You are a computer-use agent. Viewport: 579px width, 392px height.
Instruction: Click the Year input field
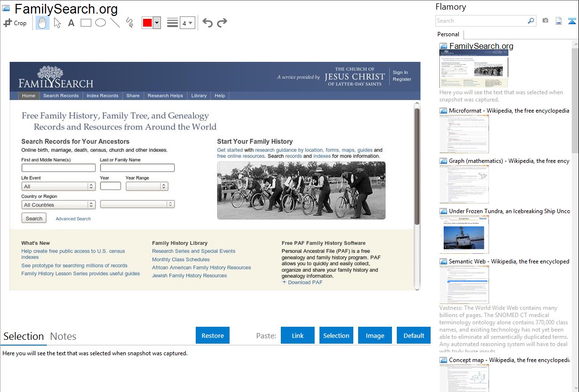tap(110, 186)
